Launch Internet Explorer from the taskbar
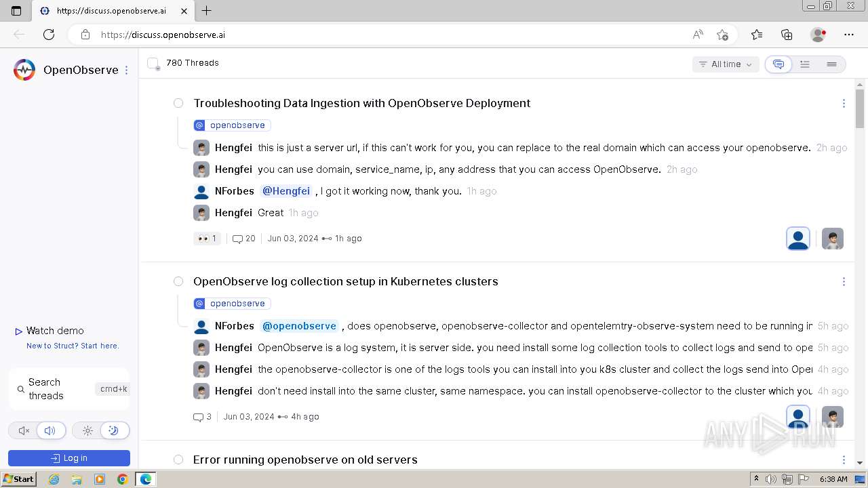The height and width of the screenshot is (488, 868). (x=54, y=479)
